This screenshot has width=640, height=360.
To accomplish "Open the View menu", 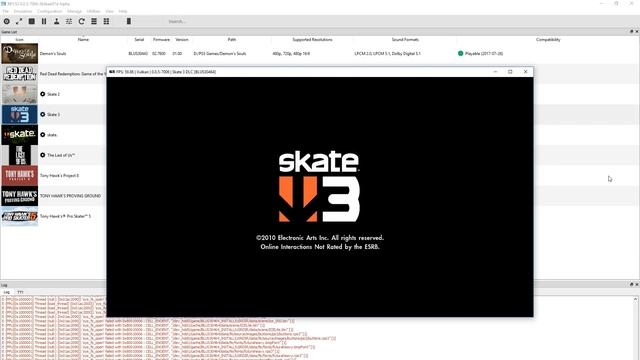I will 109,11.
